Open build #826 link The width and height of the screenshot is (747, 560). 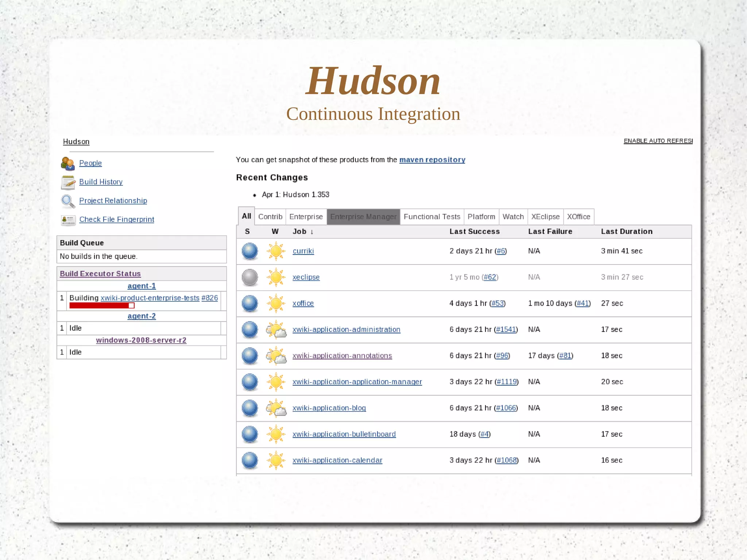pos(210,298)
